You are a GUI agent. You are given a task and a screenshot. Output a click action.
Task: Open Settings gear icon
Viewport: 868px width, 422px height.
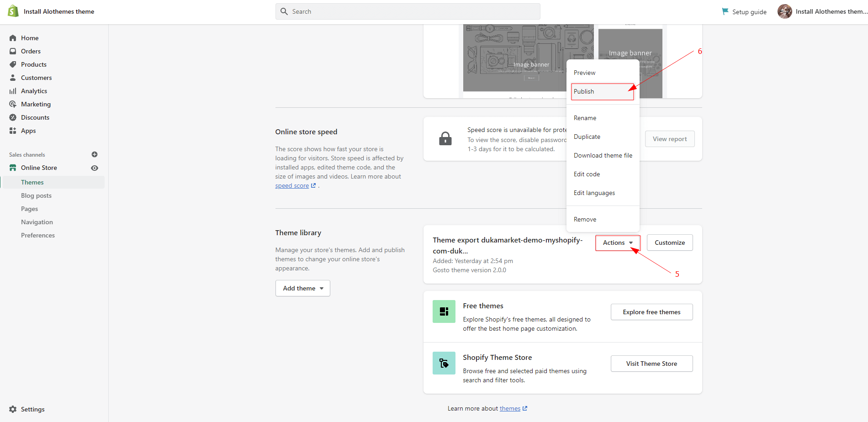pyautogui.click(x=13, y=409)
